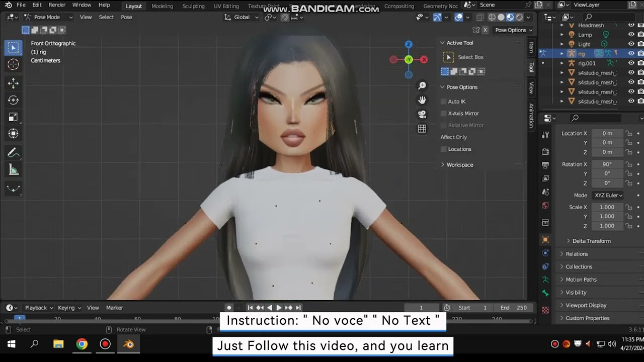
Task: Switch to the Modeling workspace tab
Action: (x=162, y=6)
